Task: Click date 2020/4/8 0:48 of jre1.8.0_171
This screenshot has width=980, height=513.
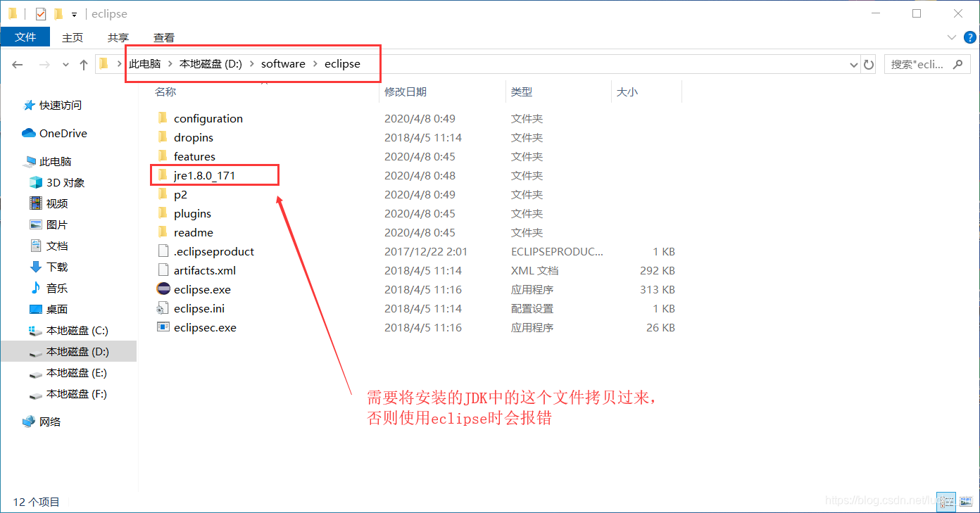Action: tap(420, 175)
